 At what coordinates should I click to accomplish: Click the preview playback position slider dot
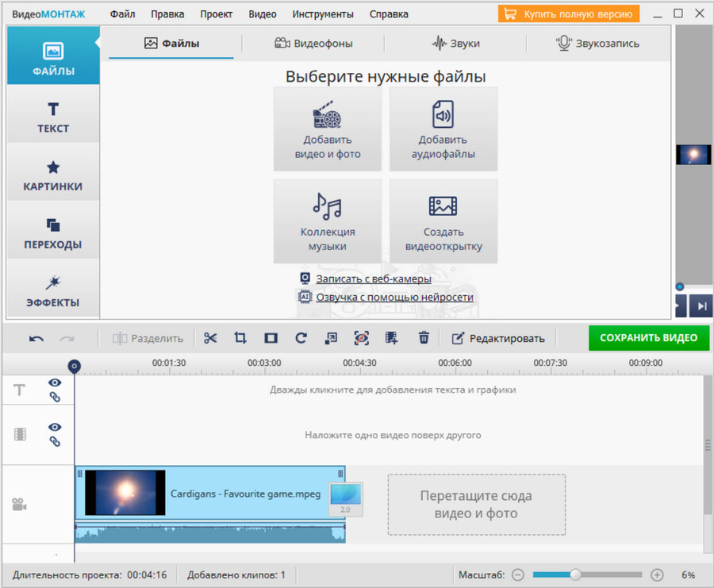tap(680, 286)
